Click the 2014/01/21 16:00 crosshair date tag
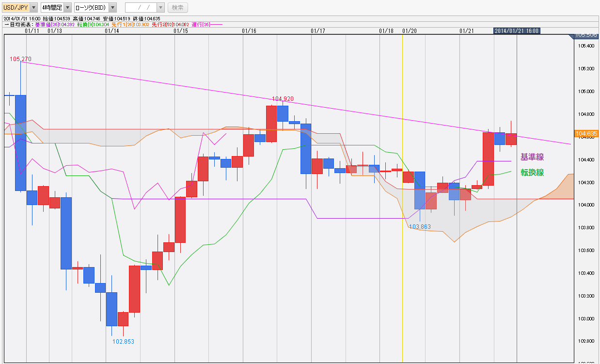Image resolution: width=600 pixels, height=364 pixels. coord(517,31)
